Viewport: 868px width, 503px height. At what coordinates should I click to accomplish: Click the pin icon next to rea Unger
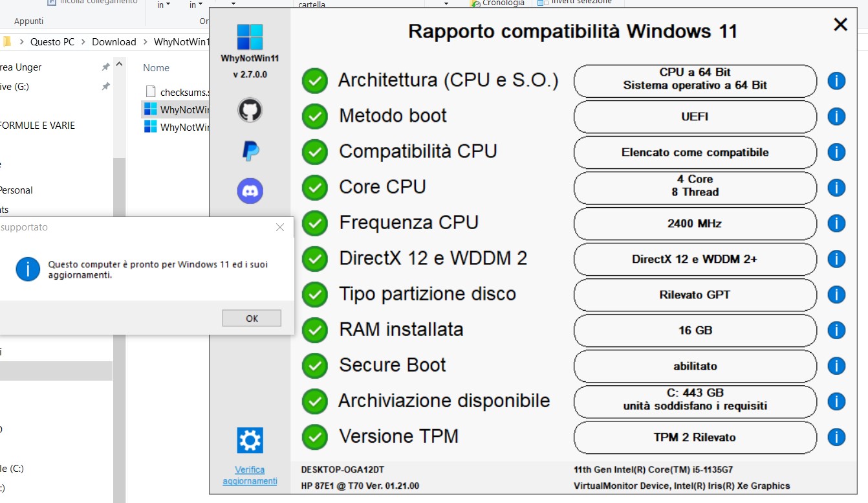pyautogui.click(x=105, y=67)
